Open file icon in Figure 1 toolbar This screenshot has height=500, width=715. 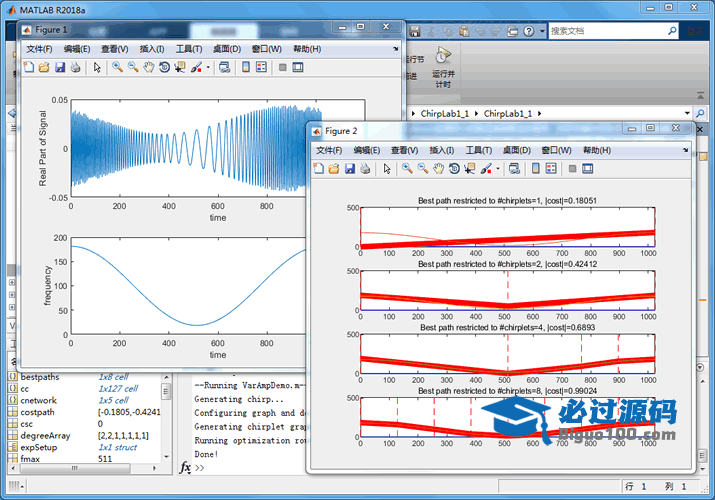44,67
